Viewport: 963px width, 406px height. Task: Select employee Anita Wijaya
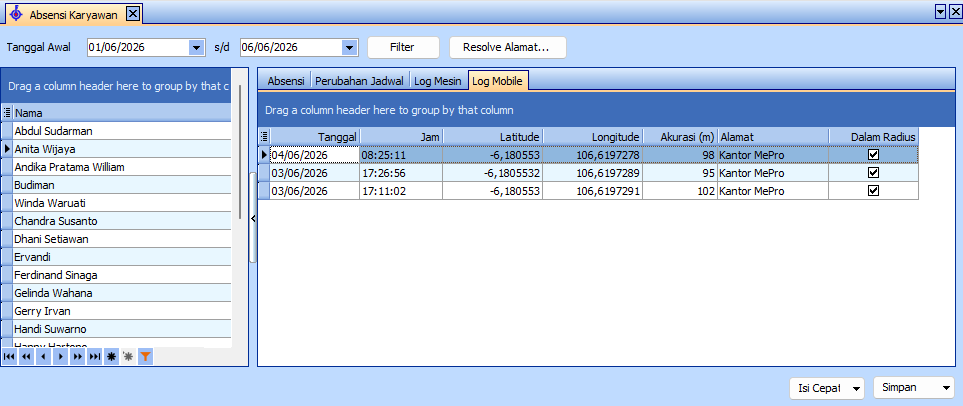pyautogui.click(x=122, y=149)
